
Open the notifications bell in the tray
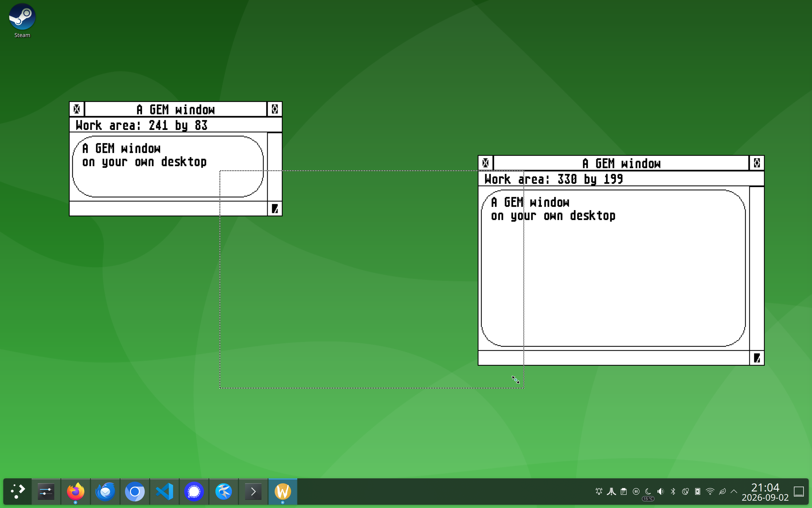pyautogui.click(x=599, y=492)
